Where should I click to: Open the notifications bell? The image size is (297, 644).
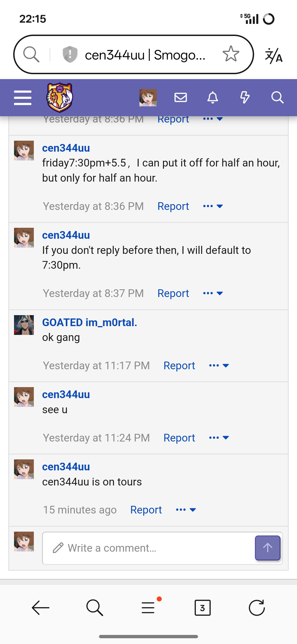[213, 98]
